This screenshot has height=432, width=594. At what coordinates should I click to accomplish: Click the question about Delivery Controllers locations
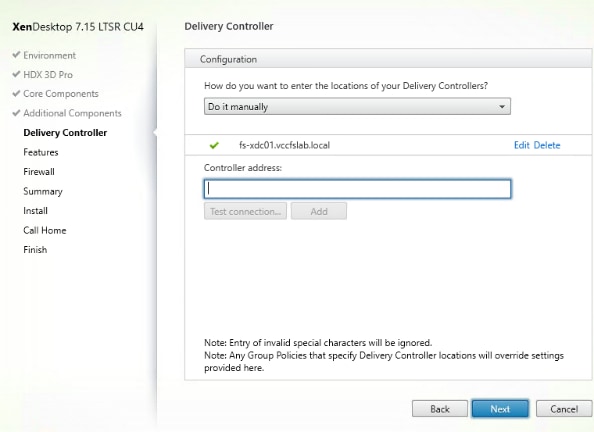346,86
